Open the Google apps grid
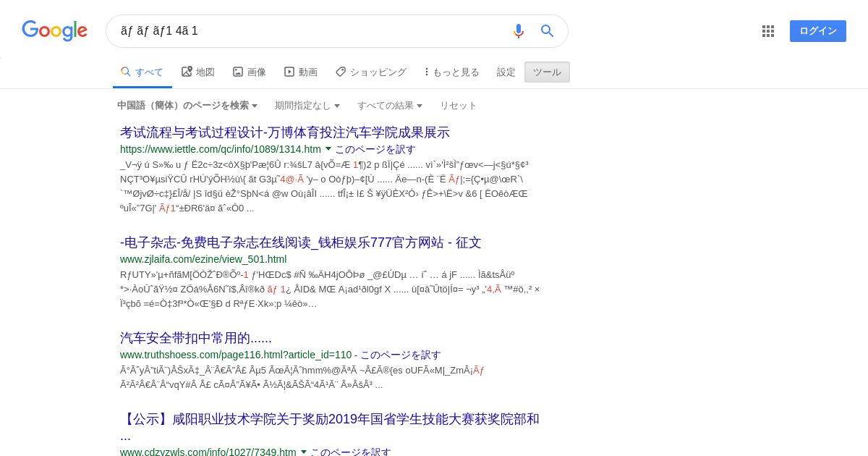This screenshot has height=456, width=868. [x=768, y=31]
